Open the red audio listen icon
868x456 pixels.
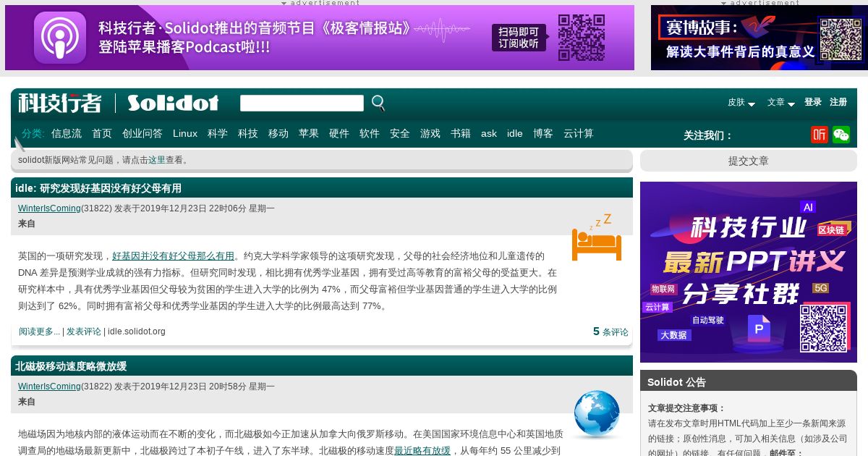820,135
